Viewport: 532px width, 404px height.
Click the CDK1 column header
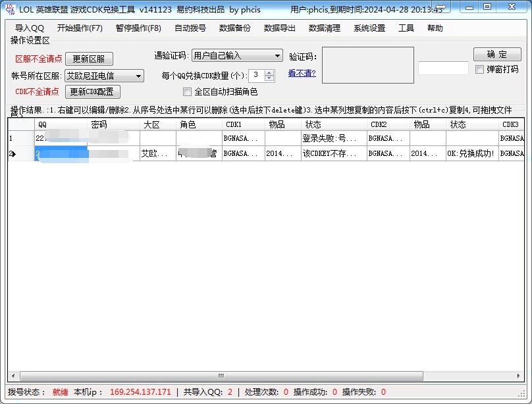coord(243,124)
